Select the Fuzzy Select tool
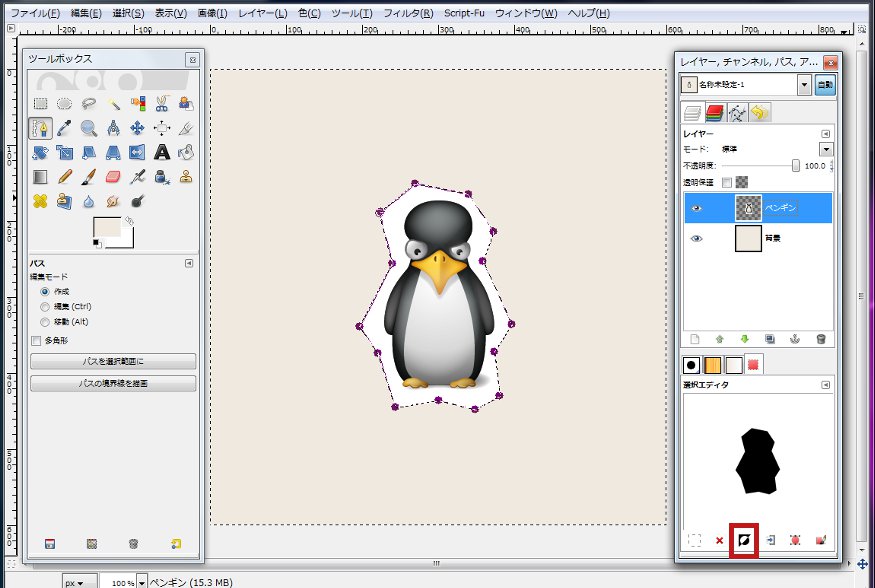This screenshot has height=588, width=875. click(x=113, y=103)
